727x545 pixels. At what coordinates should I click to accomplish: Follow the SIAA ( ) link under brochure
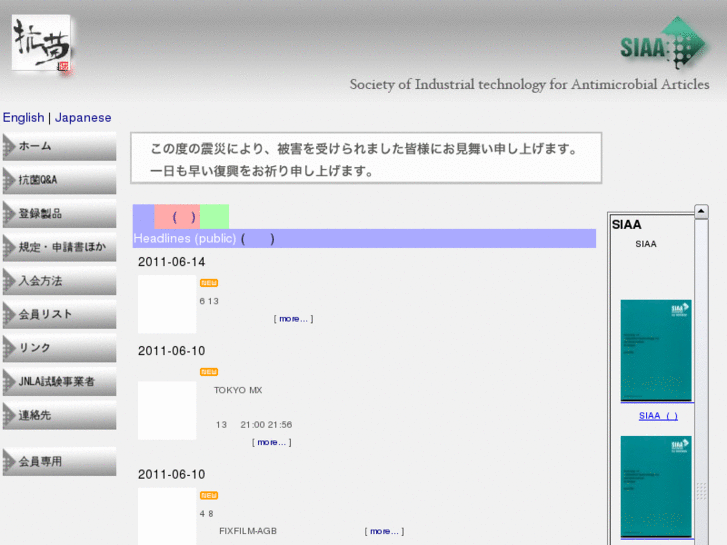pos(658,416)
